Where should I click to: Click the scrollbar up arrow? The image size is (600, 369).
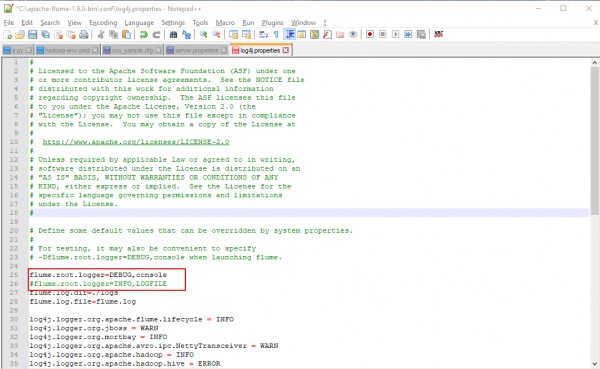[594, 62]
